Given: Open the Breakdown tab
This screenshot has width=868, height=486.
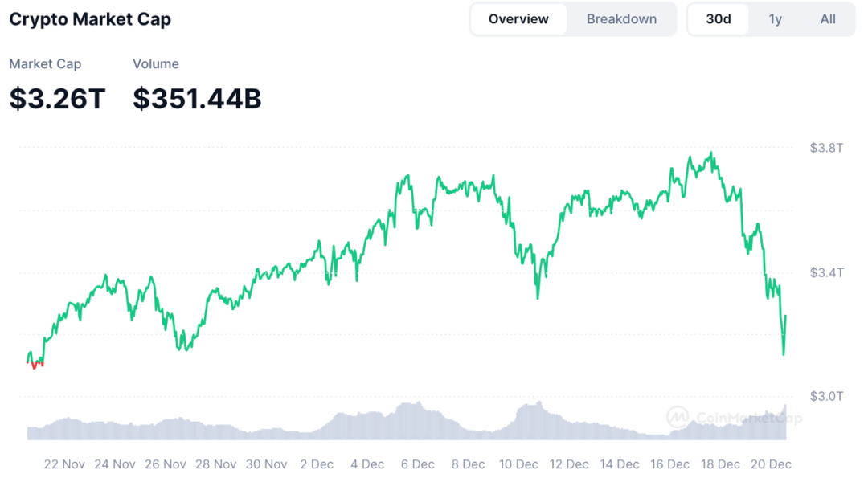Looking at the screenshot, I should tap(621, 19).
